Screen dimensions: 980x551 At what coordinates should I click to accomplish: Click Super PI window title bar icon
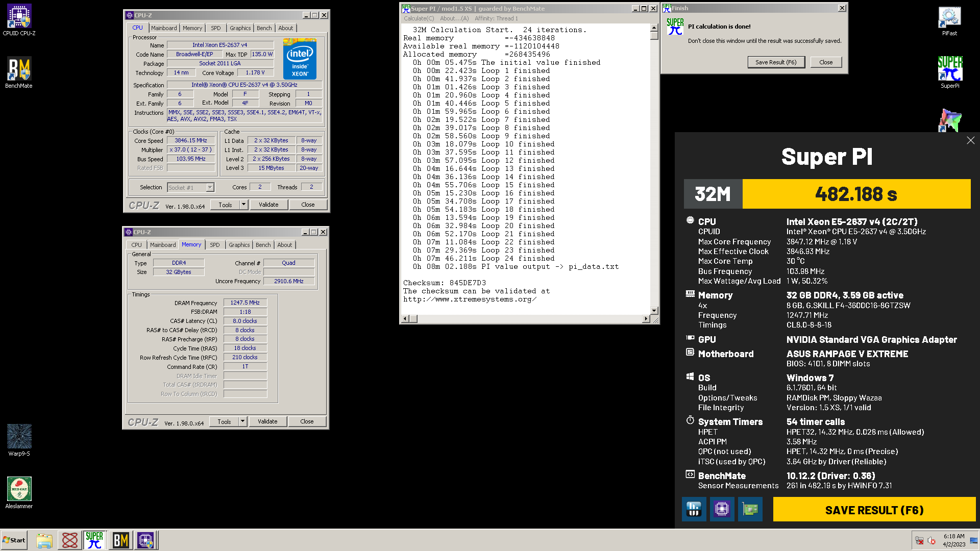[406, 8]
